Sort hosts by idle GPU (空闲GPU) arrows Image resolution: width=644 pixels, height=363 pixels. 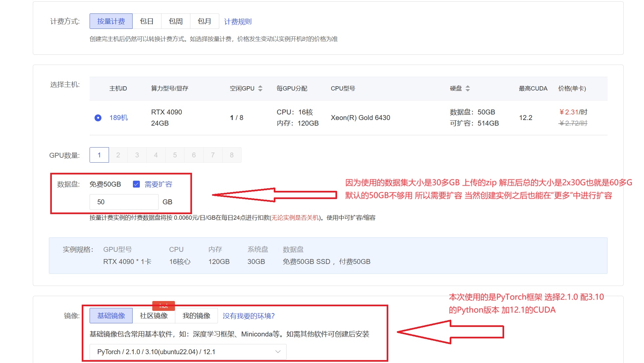(260, 88)
